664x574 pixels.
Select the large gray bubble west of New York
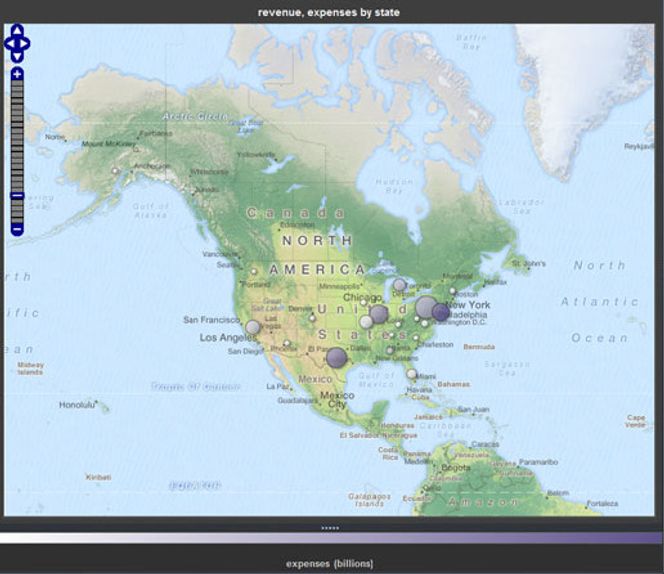[426, 307]
